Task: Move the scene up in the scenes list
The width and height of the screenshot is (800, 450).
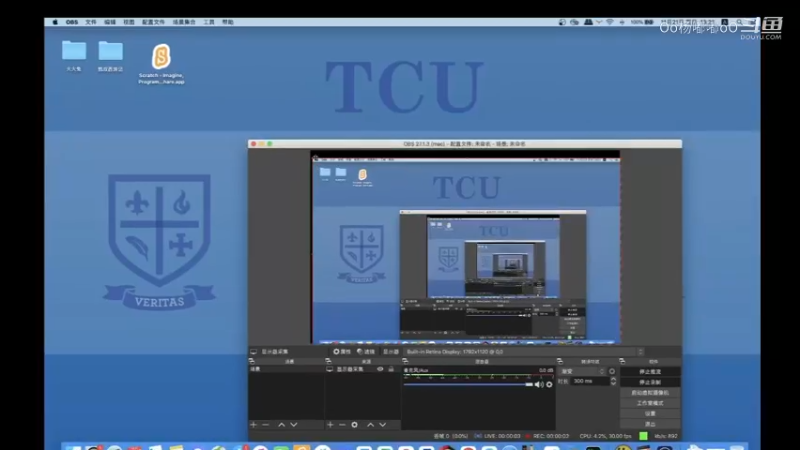Action: point(282,424)
